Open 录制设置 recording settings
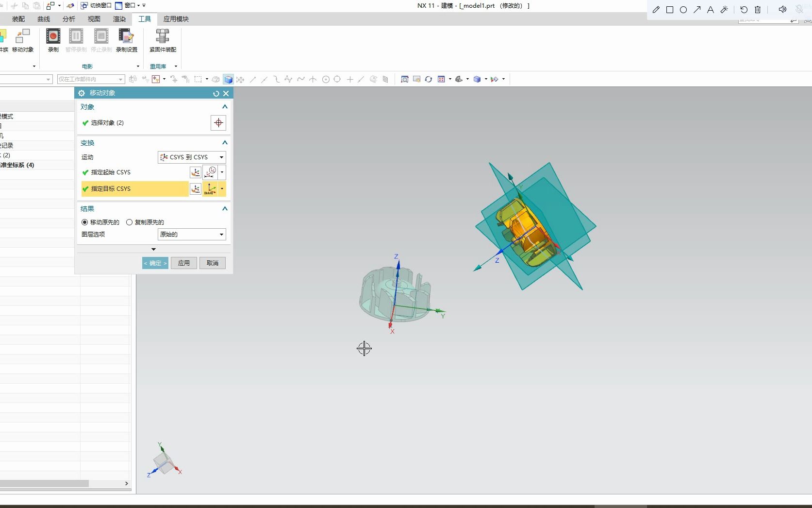 click(x=127, y=40)
